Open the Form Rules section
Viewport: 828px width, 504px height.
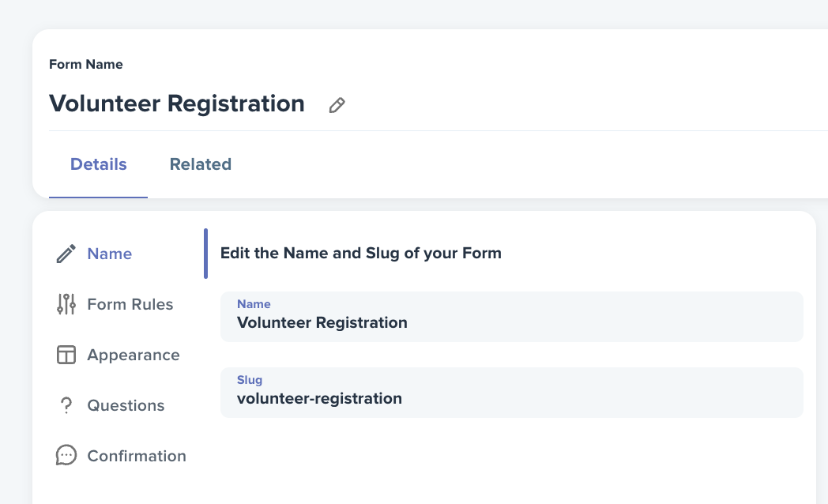[130, 304]
